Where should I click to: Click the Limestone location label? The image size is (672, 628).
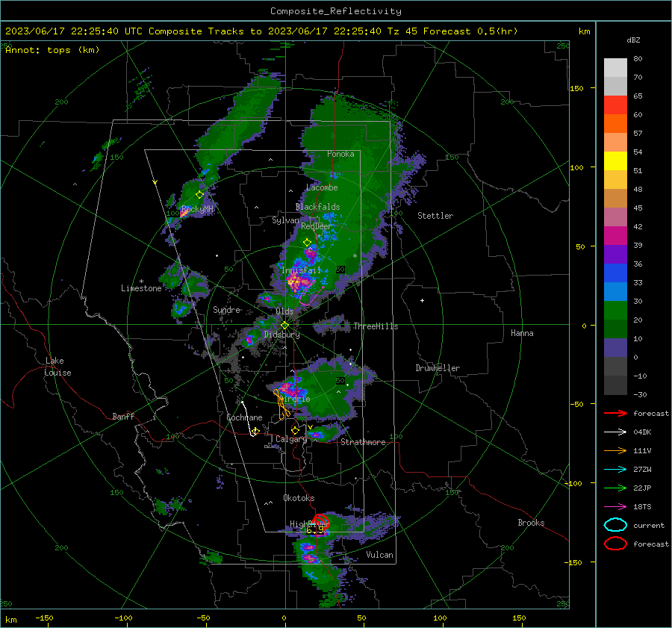pyautogui.click(x=141, y=288)
